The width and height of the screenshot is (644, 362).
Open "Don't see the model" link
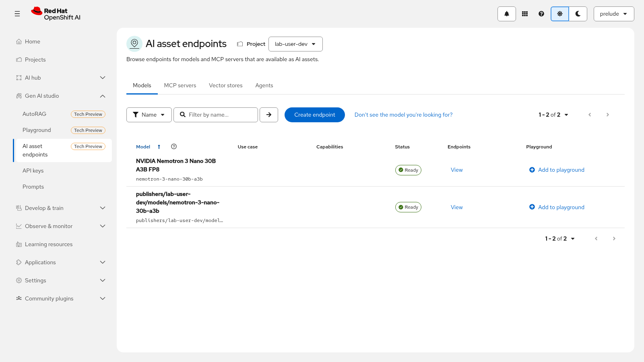pos(403,115)
